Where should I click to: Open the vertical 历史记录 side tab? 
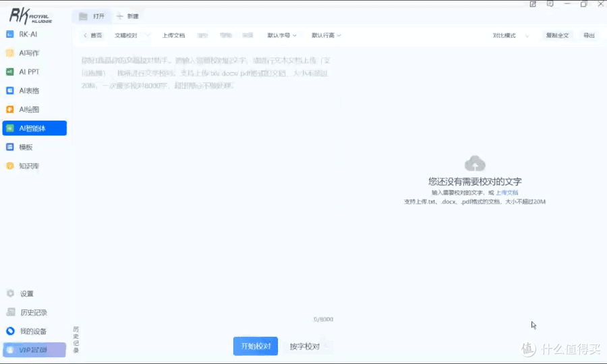click(76, 340)
